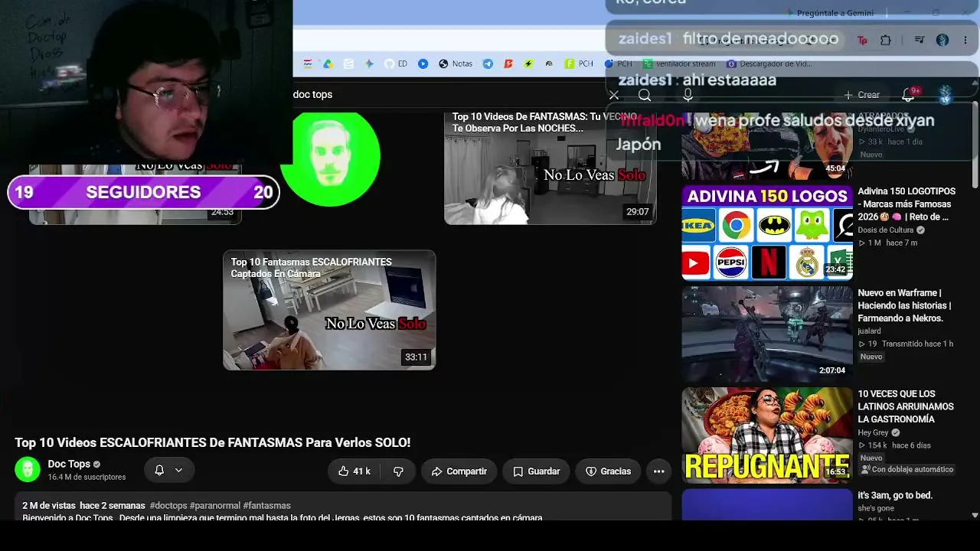Dislike the video with thumbs-down
Image resolution: width=980 pixels, height=551 pixels.
coord(398,471)
